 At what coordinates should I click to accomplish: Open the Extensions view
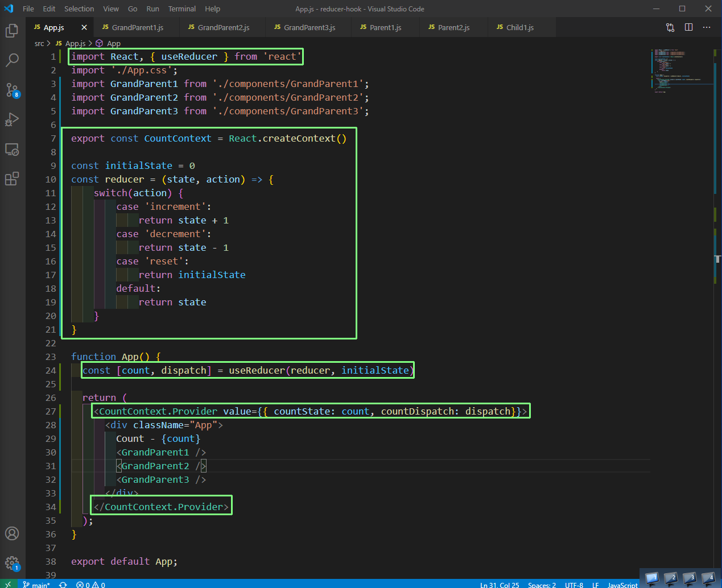(x=12, y=179)
